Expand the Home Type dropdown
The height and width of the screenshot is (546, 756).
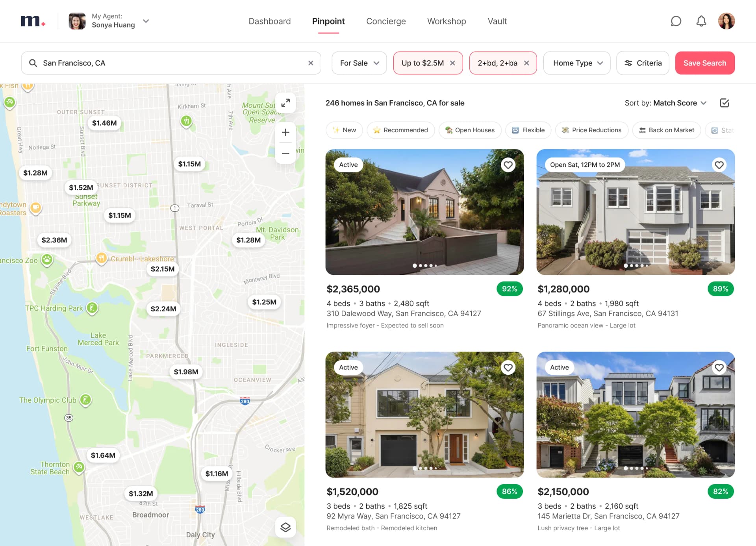tap(576, 63)
